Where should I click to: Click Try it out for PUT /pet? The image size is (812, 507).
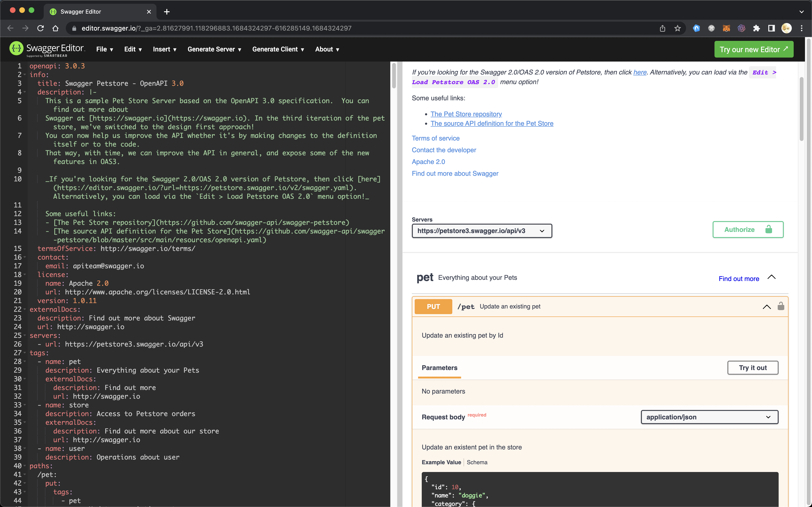753,367
